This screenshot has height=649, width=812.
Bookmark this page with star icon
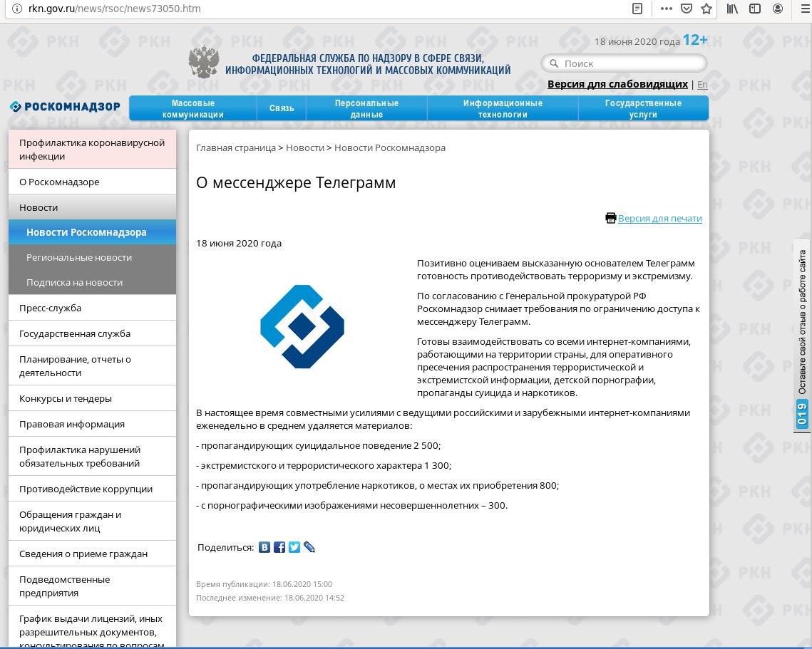(706, 9)
